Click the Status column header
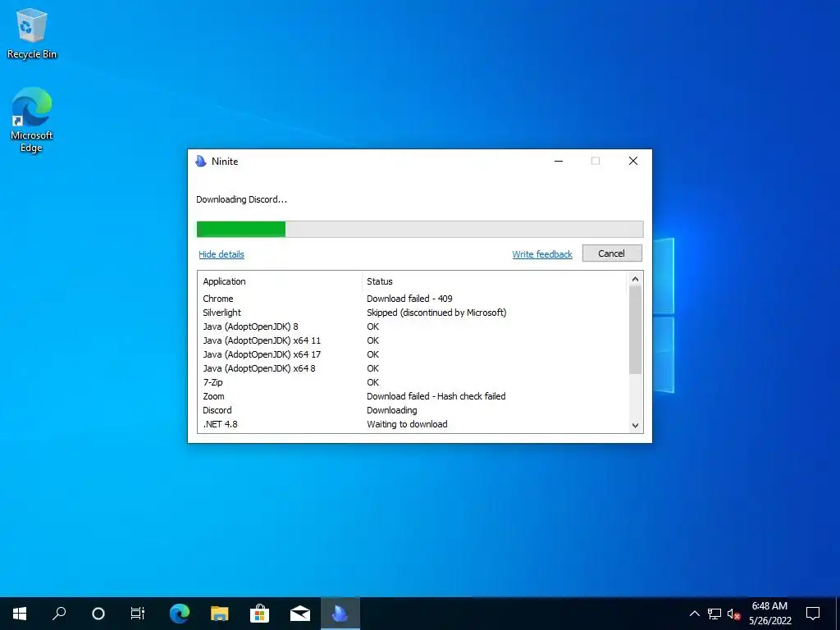 (494, 281)
